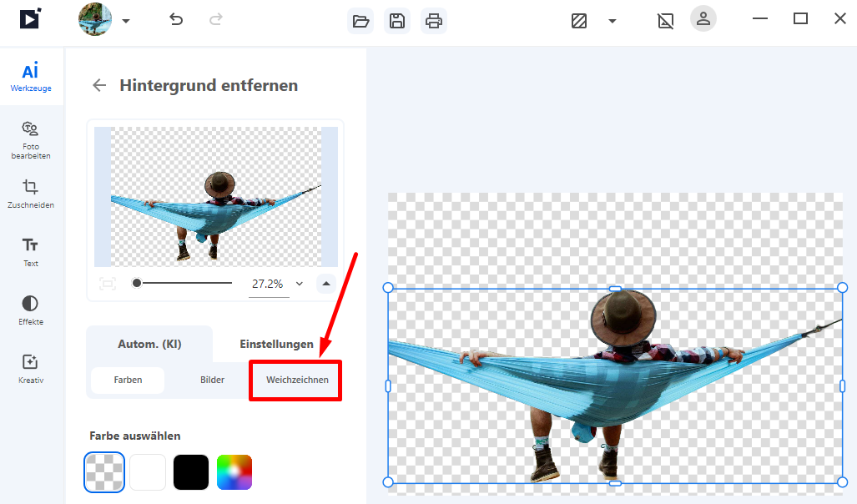The height and width of the screenshot is (504, 857).
Task: Collapse the preview panel with arrow
Action: click(x=326, y=283)
